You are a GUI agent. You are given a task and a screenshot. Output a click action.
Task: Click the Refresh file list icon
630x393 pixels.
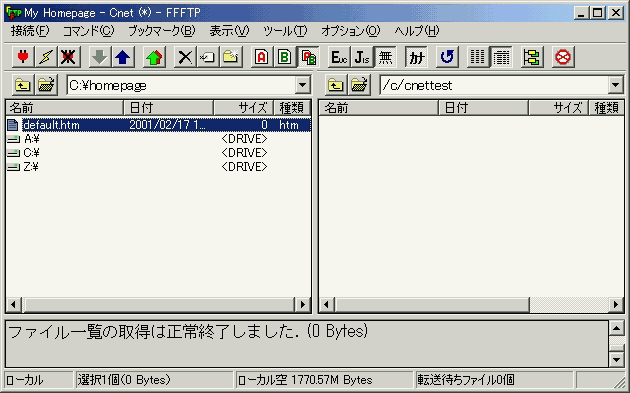(x=447, y=57)
